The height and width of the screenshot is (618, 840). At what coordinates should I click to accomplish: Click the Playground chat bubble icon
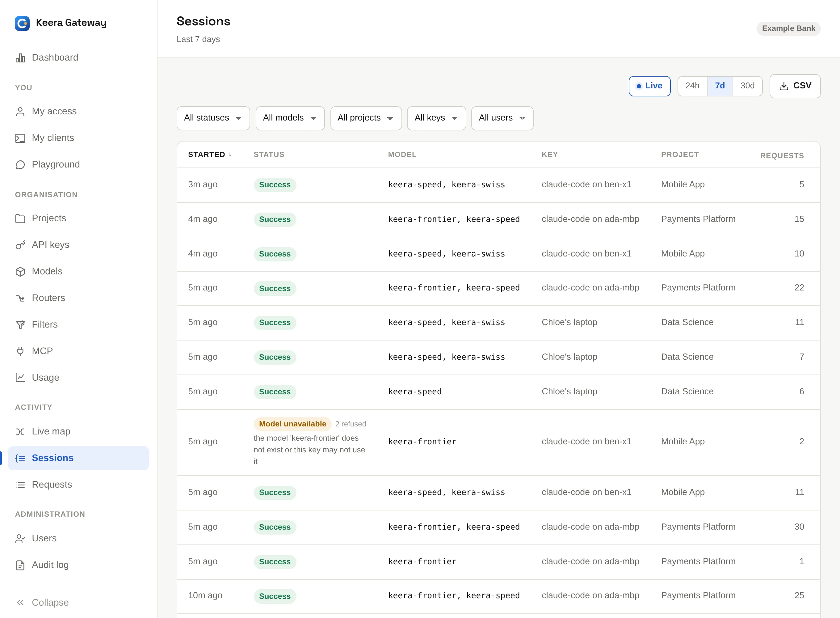20,165
